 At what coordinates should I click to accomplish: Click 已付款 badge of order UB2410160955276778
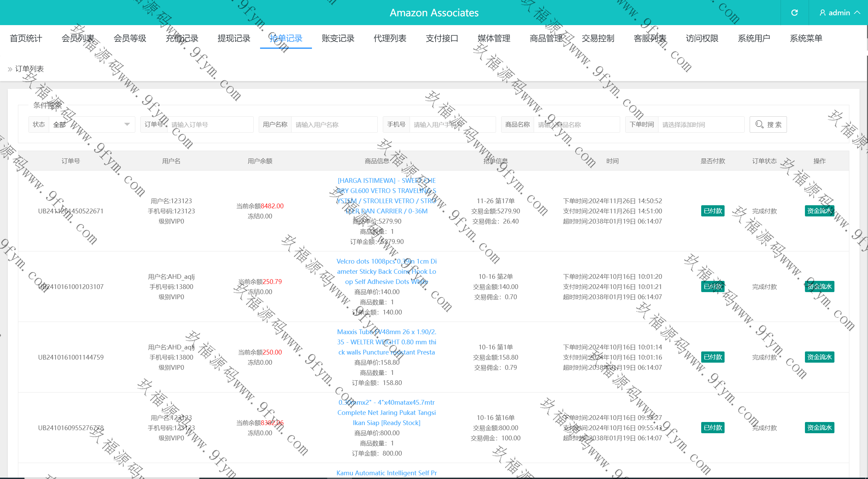713,427
